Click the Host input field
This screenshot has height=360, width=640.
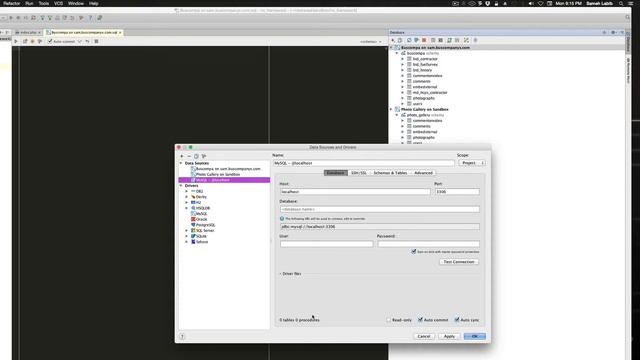(x=355, y=191)
